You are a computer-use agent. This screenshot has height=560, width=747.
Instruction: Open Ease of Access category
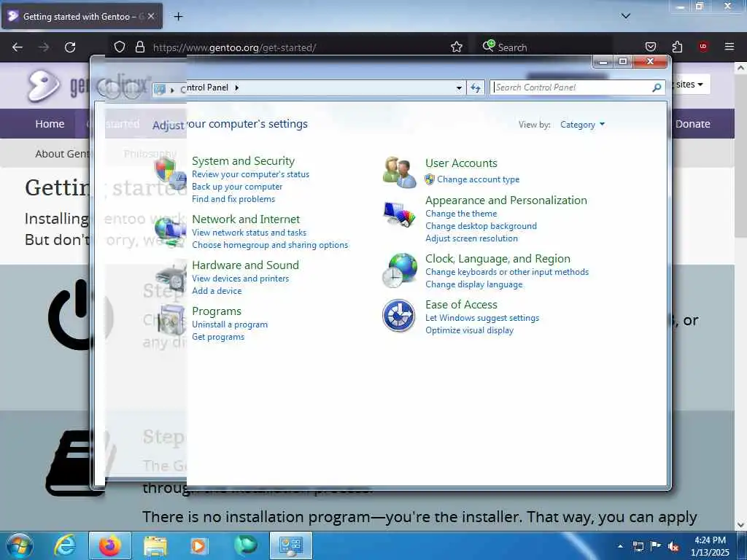pyautogui.click(x=461, y=304)
